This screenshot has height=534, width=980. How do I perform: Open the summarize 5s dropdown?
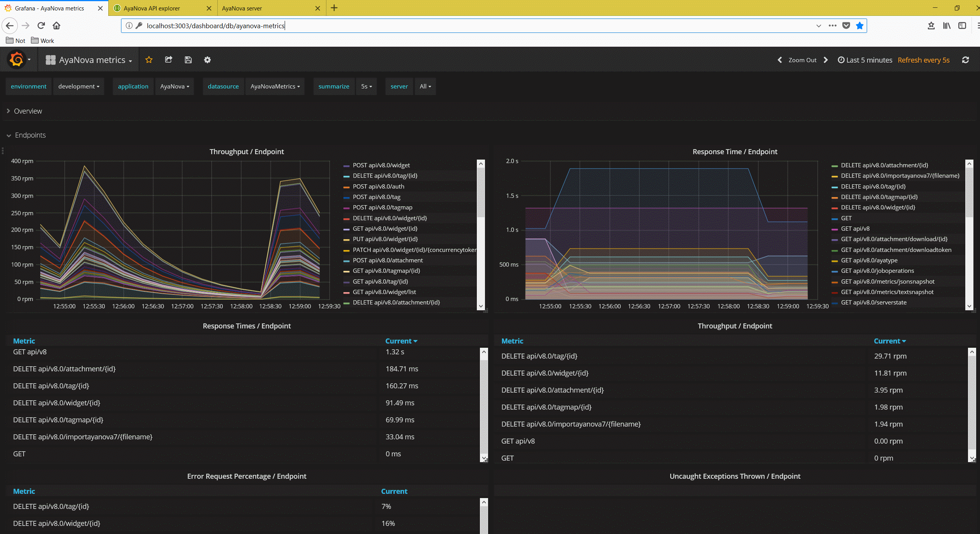[x=366, y=86]
